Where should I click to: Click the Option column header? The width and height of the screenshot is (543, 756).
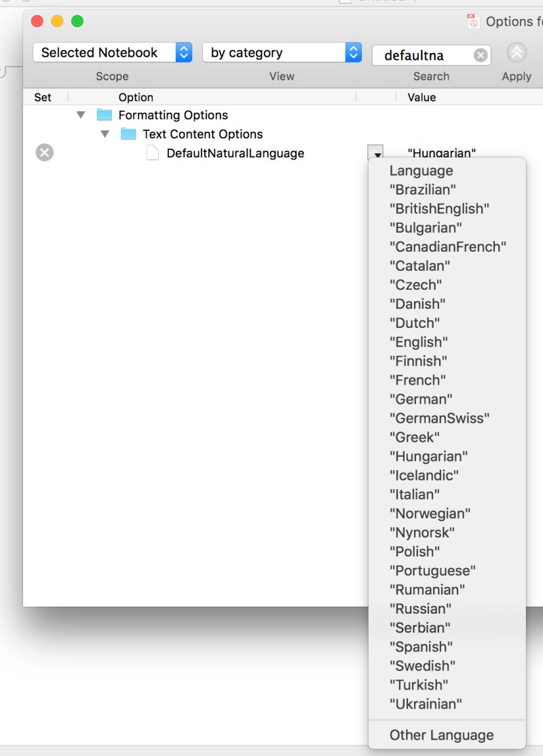[x=136, y=97]
